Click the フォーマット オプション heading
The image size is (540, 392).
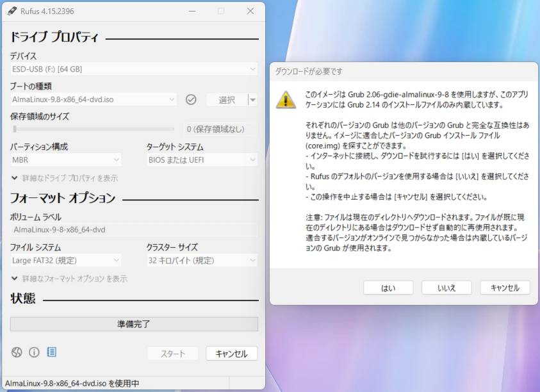point(63,198)
